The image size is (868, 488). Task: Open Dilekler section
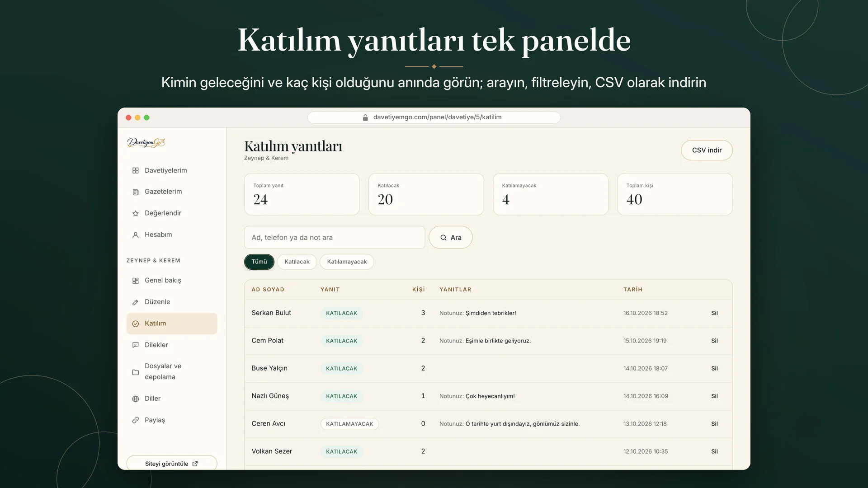(172, 345)
